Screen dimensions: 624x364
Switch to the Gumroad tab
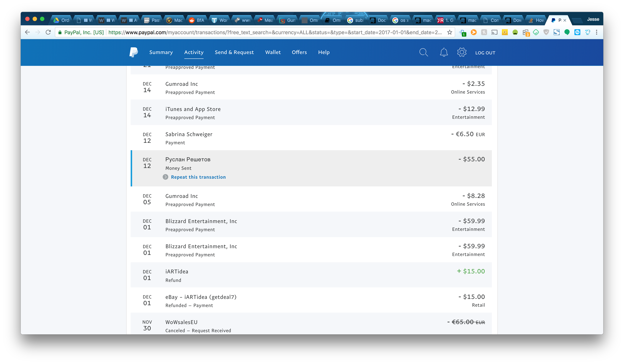point(287,20)
